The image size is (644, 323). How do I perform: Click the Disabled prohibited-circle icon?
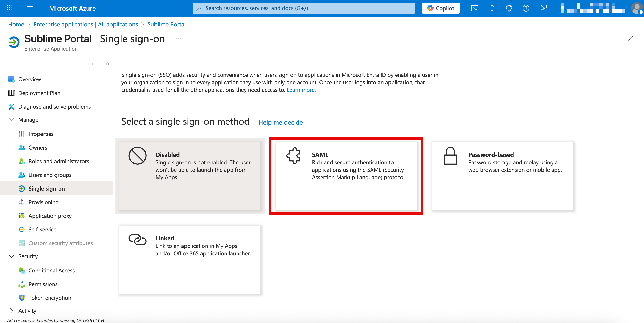click(137, 156)
